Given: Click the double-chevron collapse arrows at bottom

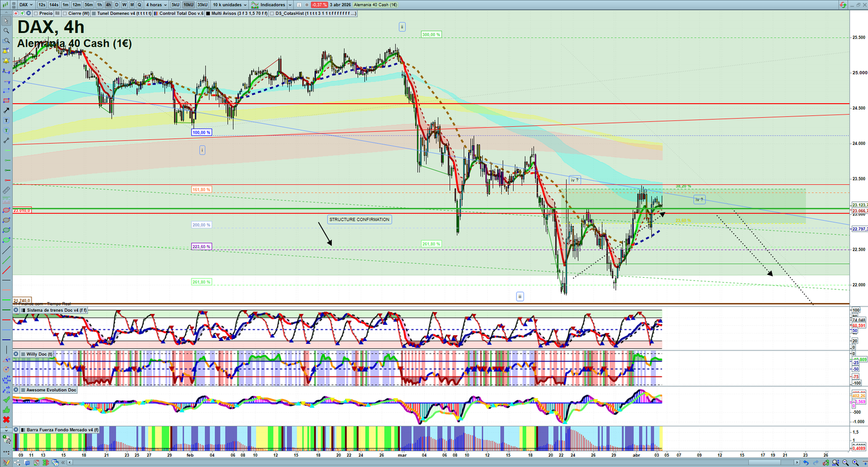Looking at the screenshot, I should 62,463.
